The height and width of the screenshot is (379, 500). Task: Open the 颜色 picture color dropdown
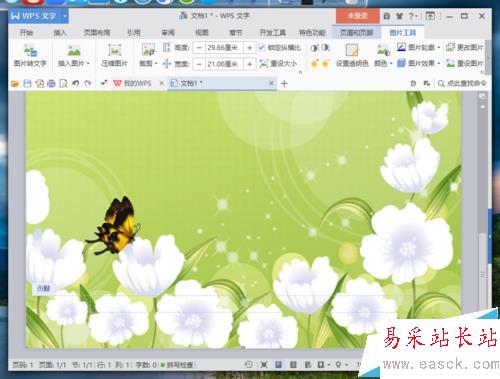(x=383, y=63)
